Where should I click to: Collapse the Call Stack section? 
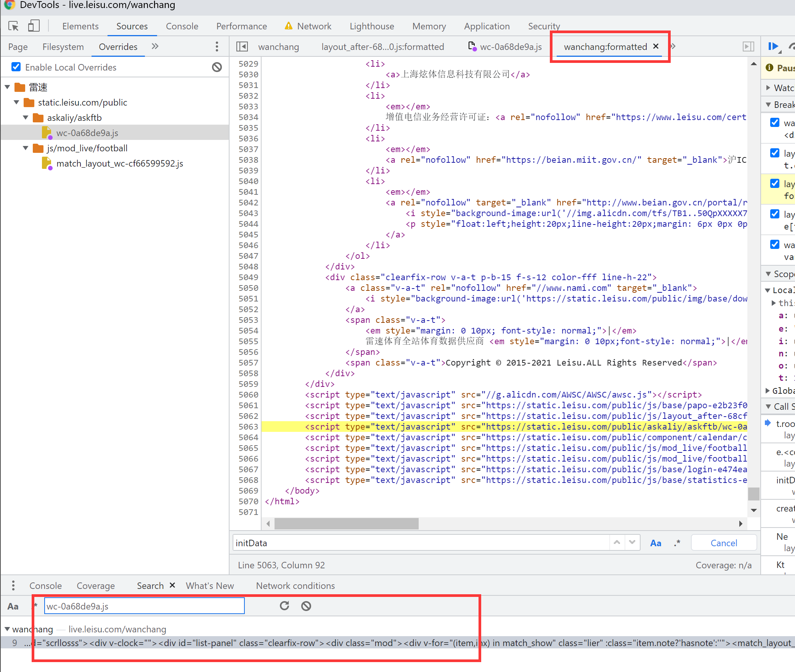[768, 406]
